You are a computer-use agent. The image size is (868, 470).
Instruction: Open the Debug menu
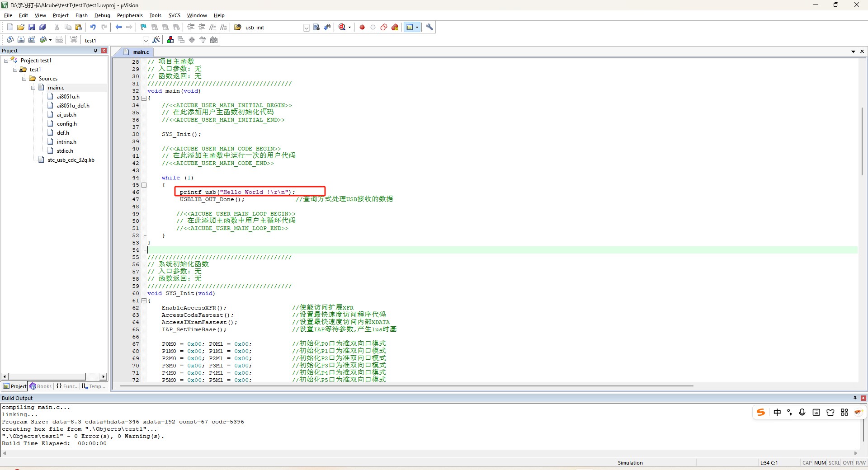pos(102,15)
